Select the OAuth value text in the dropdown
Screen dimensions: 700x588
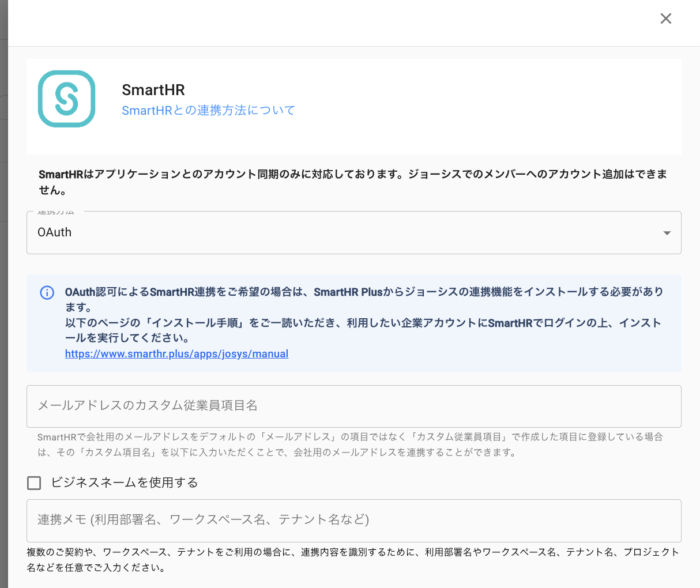coord(55,232)
